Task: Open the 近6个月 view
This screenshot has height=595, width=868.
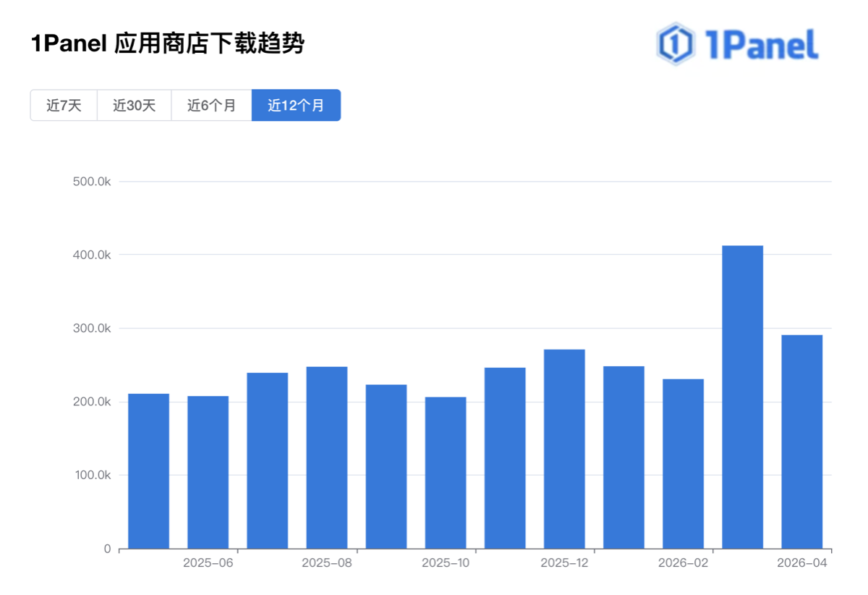Action: [x=210, y=105]
